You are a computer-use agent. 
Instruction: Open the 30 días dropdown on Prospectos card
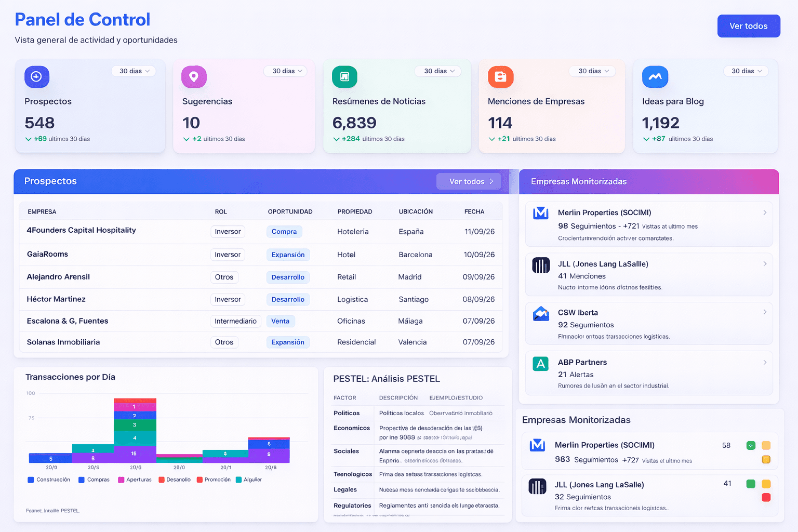pos(134,71)
